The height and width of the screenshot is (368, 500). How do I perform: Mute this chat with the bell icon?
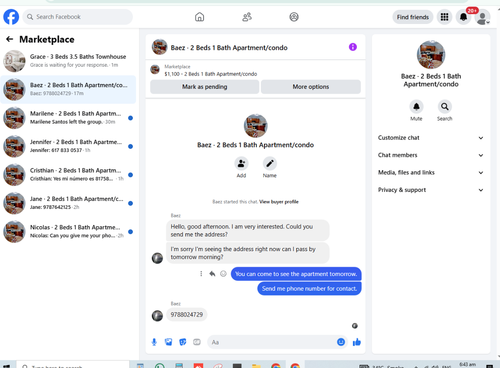click(x=416, y=107)
